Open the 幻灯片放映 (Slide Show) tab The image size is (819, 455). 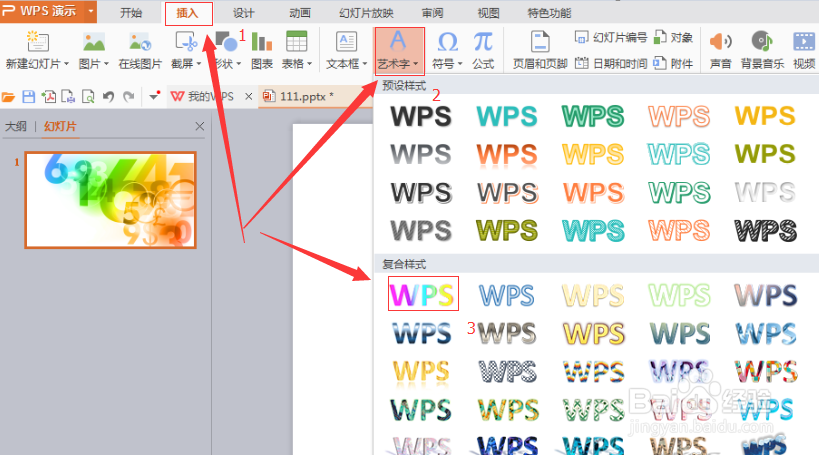coord(366,13)
